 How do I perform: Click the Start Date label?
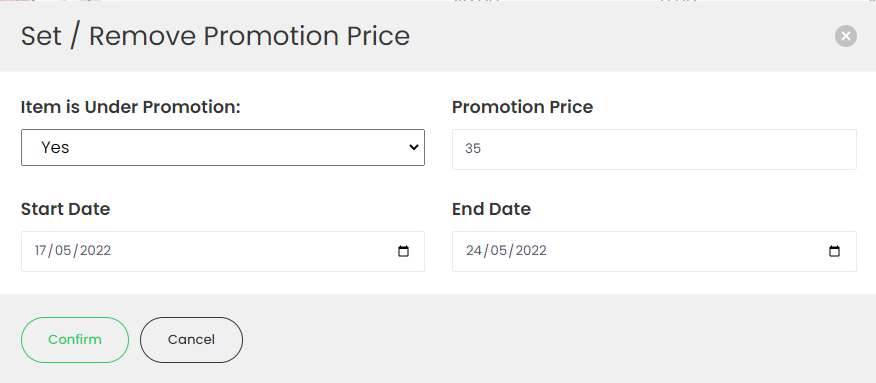(65, 209)
